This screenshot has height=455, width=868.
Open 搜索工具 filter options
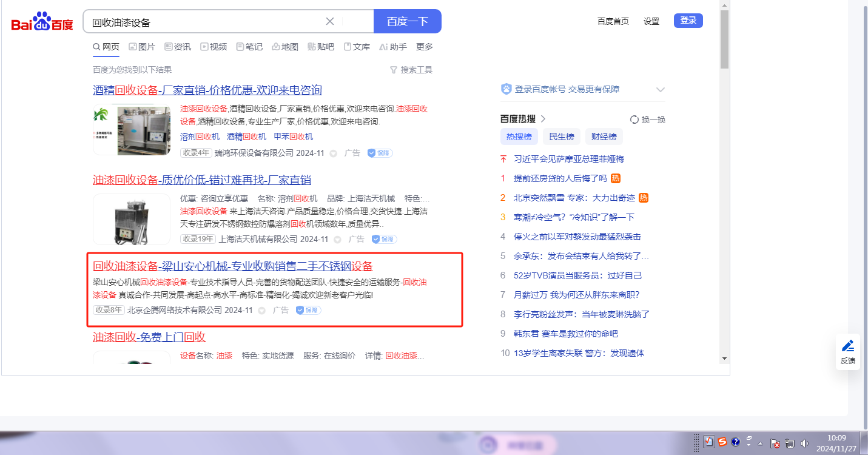pyautogui.click(x=411, y=70)
